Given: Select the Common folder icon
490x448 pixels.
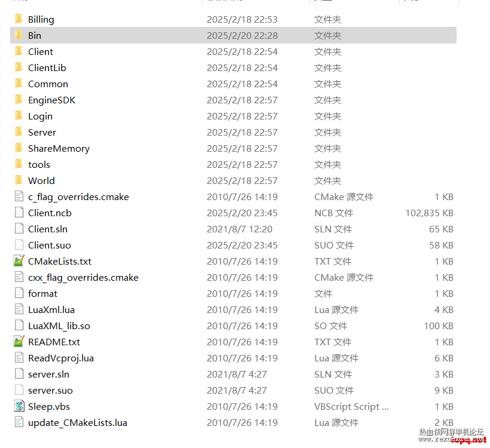Looking at the screenshot, I should (x=19, y=84).
